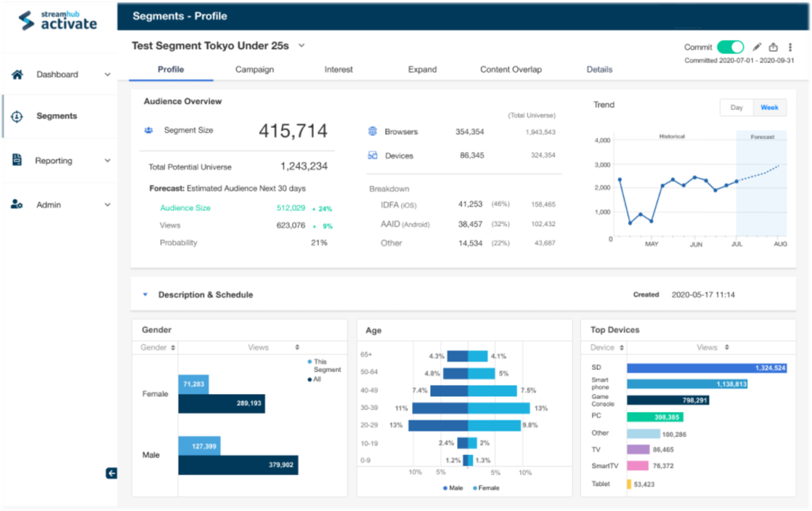Click the Reporting icon in the sidebar
Image resolution: width=812 pixels, height=511 pixels.
[x=16, y=160]
